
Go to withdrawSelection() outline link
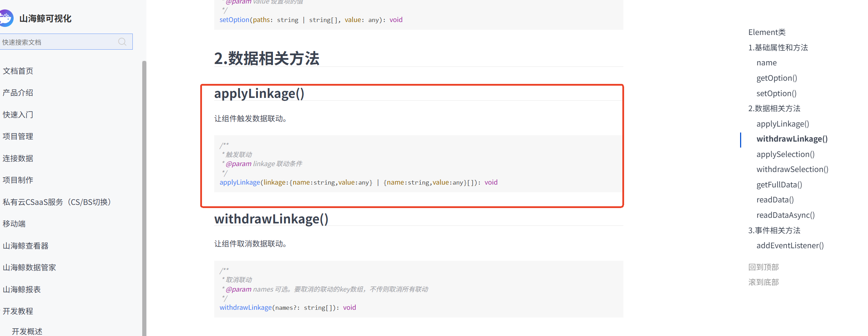pos(792,169)
